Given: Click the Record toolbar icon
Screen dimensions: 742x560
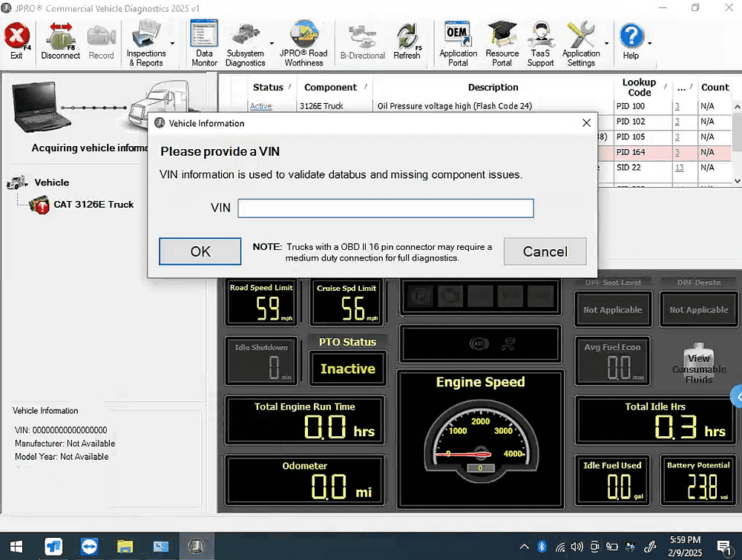Looking at the screenshot, I should [101, 41].
